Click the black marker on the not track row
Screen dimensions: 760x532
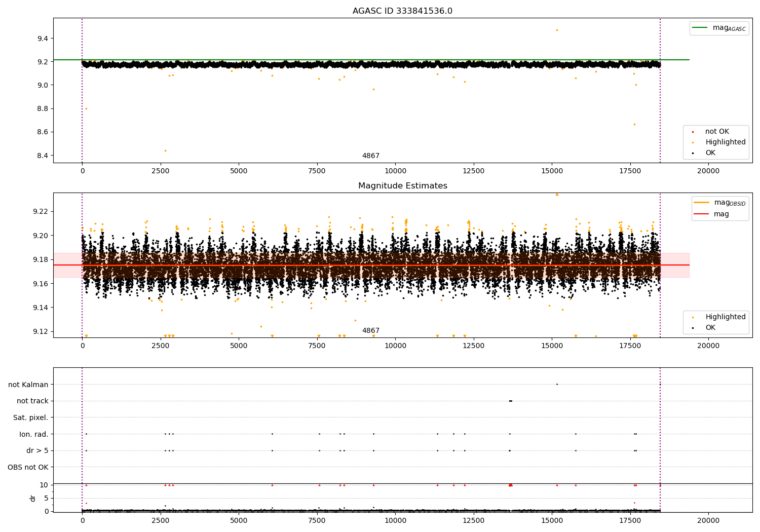510,401
